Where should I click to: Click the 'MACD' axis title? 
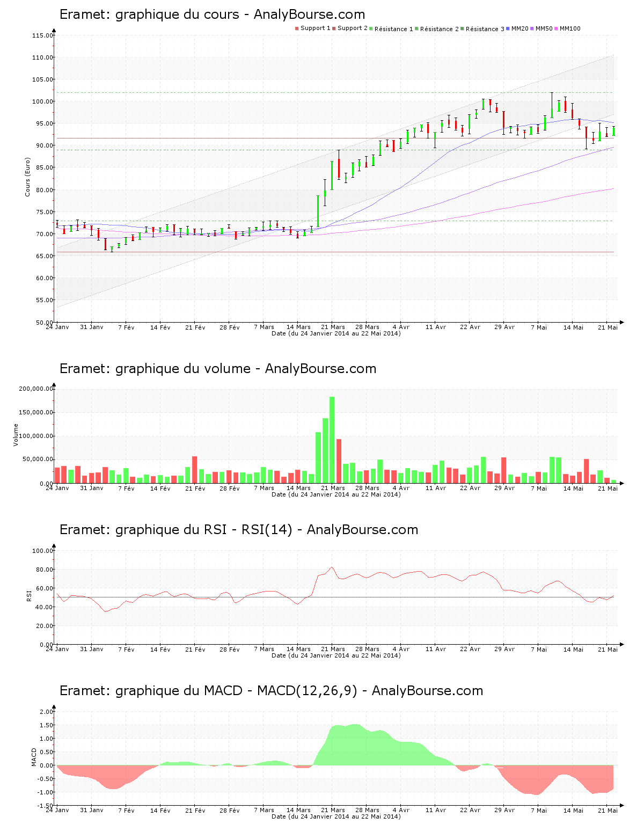[34, 757]
